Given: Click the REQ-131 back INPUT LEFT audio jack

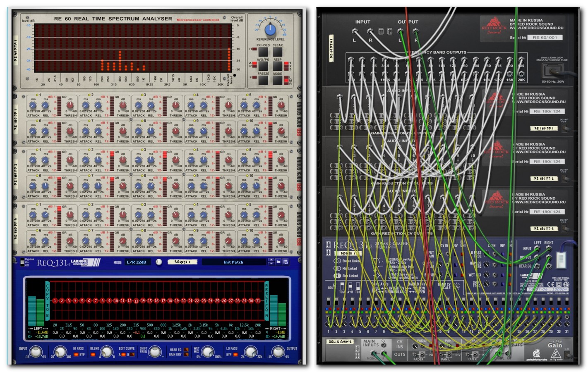Looking at the screenshot, I should pyautogui.click(x=537, y=249).
